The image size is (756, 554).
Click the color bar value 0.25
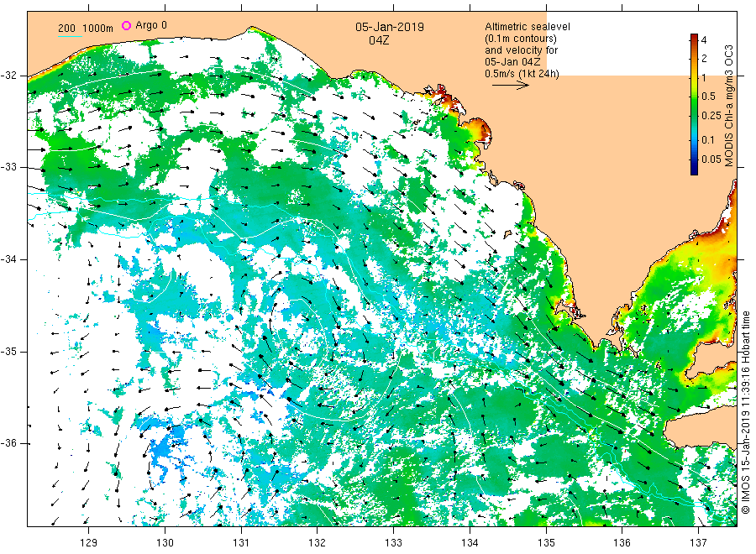[x=711, y=116]
